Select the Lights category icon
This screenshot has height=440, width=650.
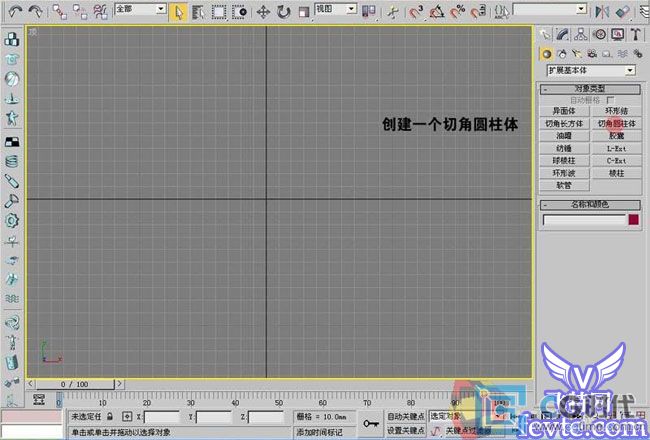coord(577,54)
